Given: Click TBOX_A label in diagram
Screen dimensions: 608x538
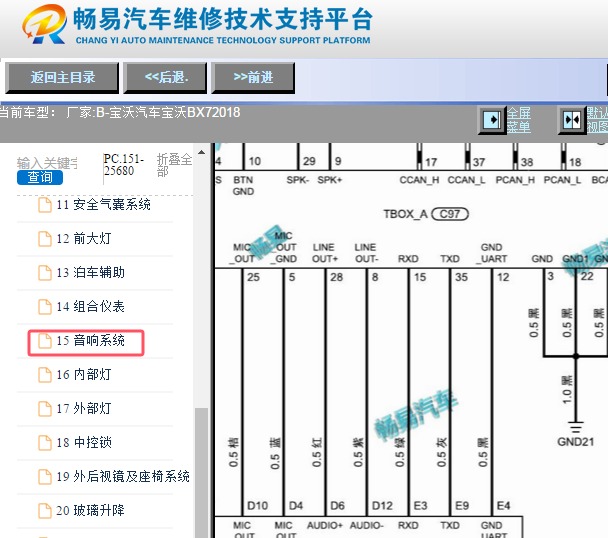Looking at the screenshot, I should point(405,214).
